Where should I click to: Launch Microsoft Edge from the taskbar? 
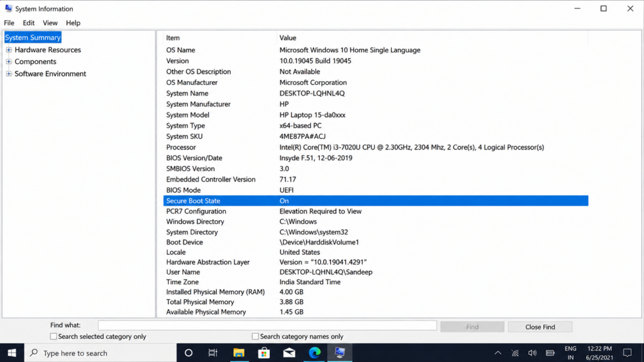point(314,353)
